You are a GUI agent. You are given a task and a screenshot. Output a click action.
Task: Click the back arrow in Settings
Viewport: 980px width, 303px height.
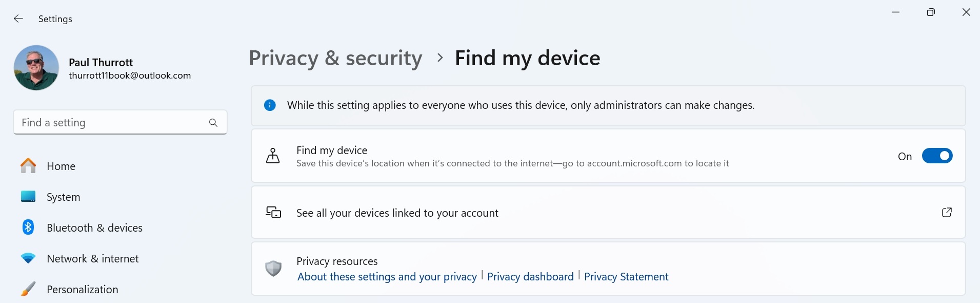(x=18, y=19)
